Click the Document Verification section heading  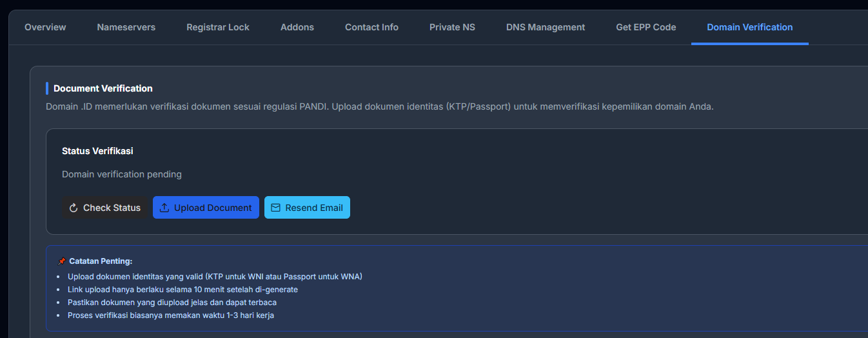coord(103,88)
